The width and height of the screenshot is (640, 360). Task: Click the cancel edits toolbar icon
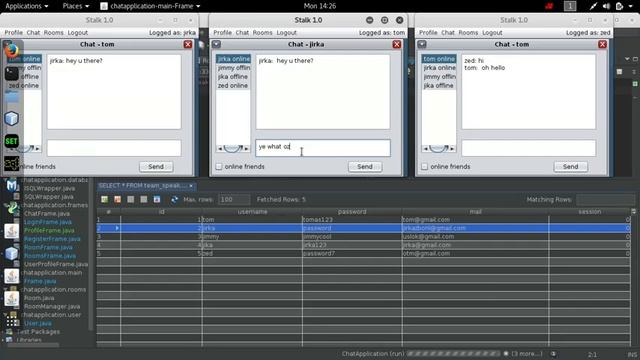click(144, 199)
